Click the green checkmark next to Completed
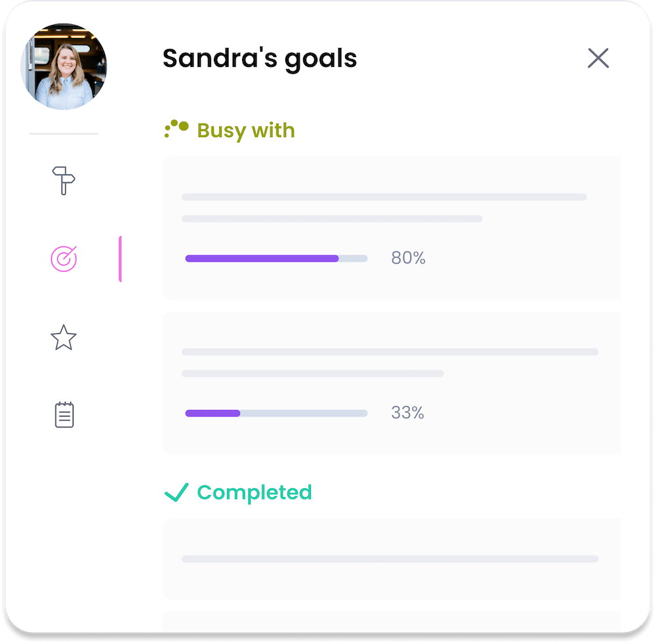The image size is (656, 644). pyautogui.click(x=175, y=491)
